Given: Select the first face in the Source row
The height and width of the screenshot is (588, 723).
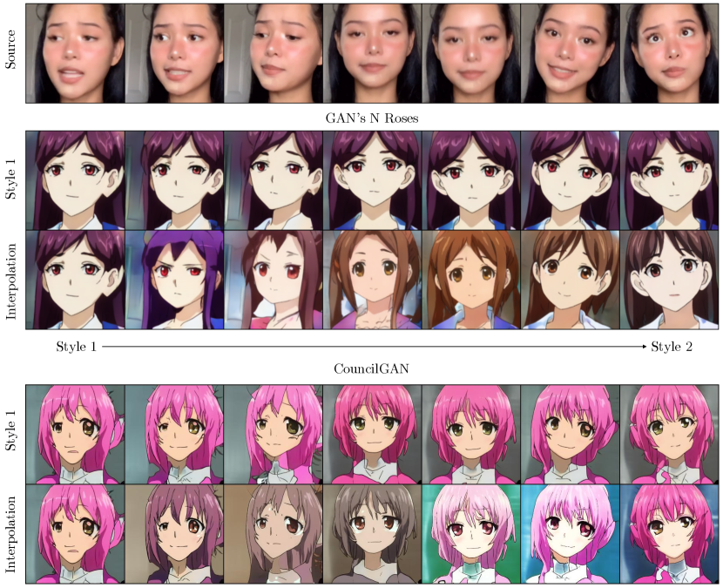Looking at the screenshot, I should click(x=75, y=53).
